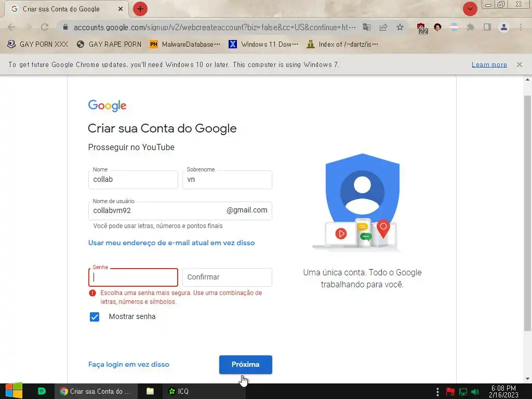Open the translate page icon in address bar
Image resolution: width=532 pixels, height=399 pixels.
[367, 27]
